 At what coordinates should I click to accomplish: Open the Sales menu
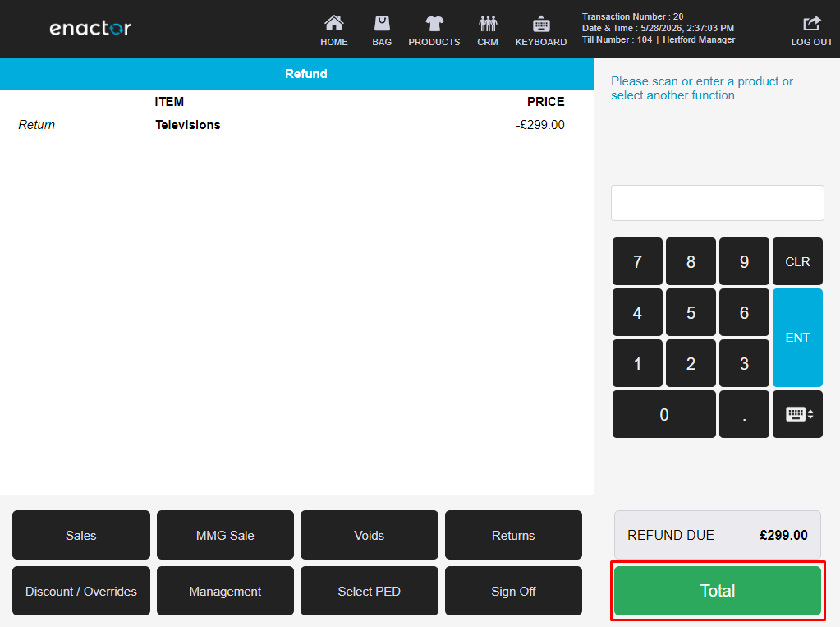click(81, 535)
